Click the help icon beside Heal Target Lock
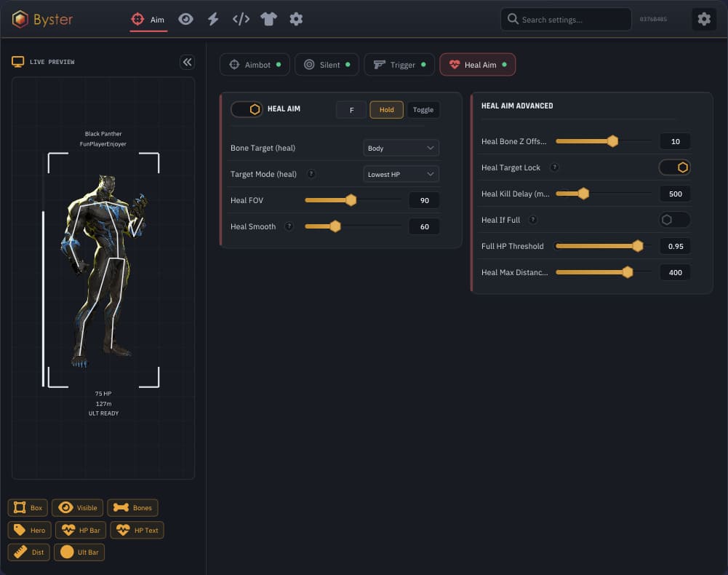Image resolution: width=728 pixels, height=575 pixels. (x=554, y=167)
